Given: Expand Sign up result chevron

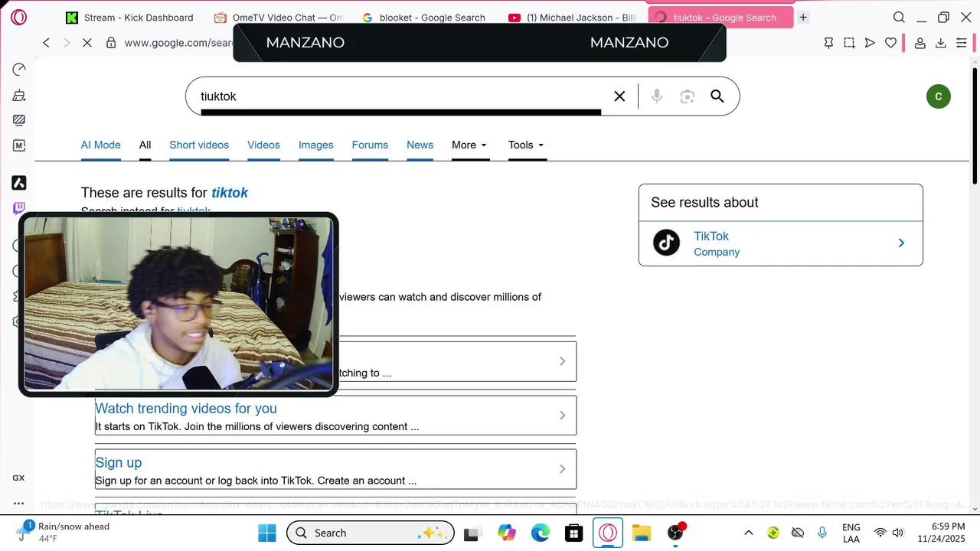Looking at the screenshot, I should 562,469.
